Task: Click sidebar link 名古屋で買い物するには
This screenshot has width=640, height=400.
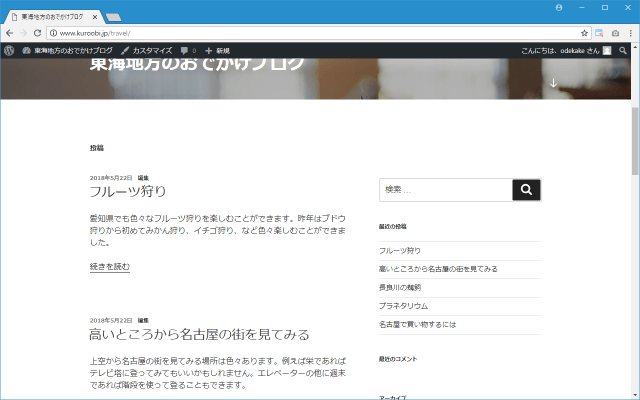Action: click(417, 324)
